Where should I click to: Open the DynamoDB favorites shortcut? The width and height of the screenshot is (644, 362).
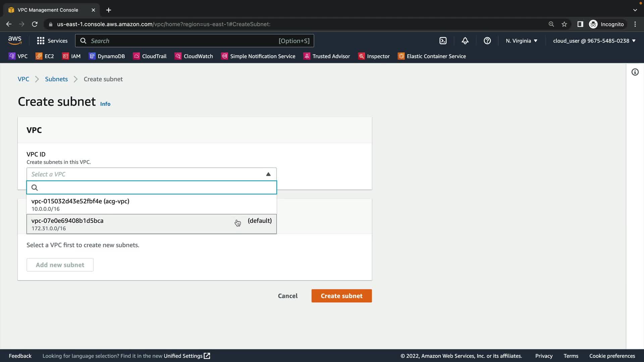point(107,56)
